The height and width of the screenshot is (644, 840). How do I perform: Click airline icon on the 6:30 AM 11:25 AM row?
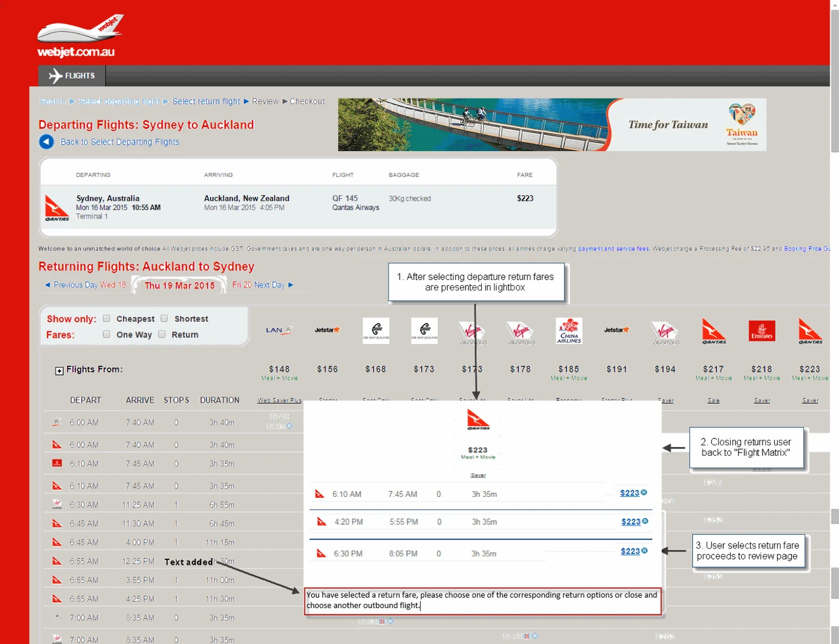tap(57, 504)
